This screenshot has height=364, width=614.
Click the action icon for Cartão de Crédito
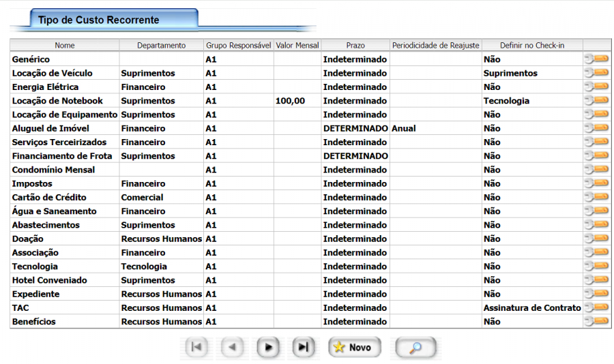pyautogui.click(x=597, y=198)
